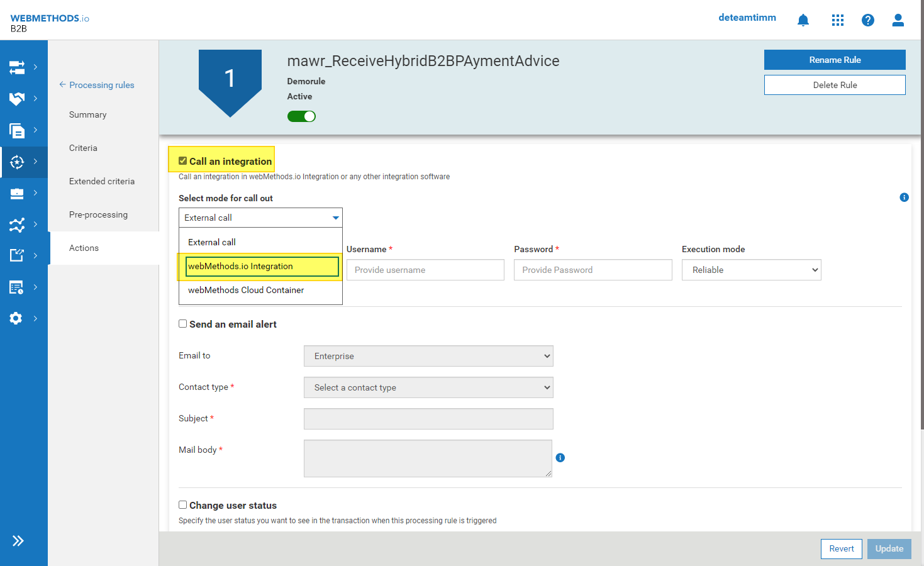Click the help question mark icon

pyautogui.click(x=868, y=19)
